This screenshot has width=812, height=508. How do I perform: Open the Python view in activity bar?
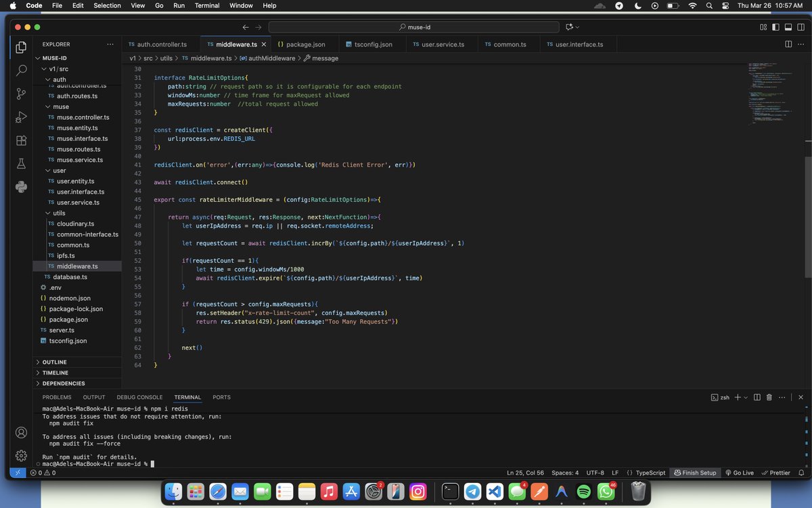21,187
